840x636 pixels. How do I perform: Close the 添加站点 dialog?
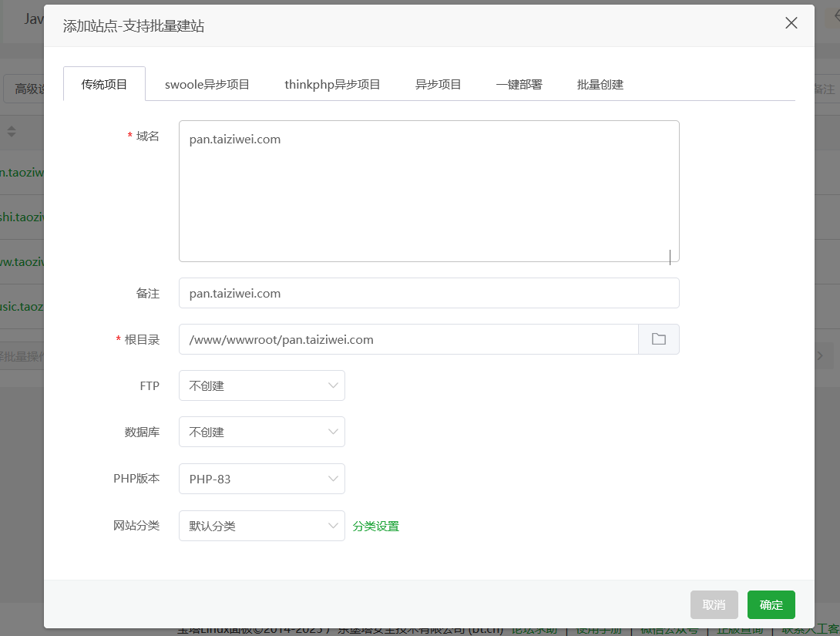(x=791, y=23)
